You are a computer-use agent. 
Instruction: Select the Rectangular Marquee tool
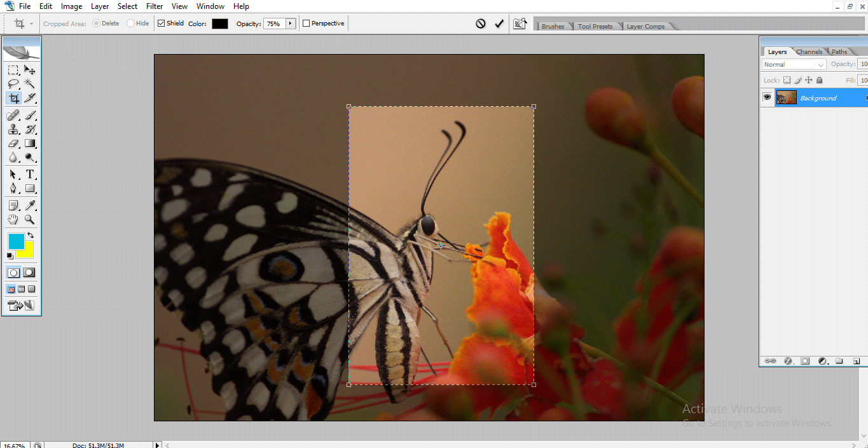[13, 70]
